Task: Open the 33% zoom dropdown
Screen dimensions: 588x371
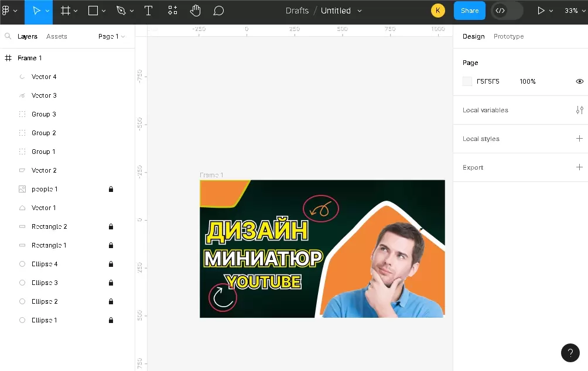Action: click(x=574, y=11)
